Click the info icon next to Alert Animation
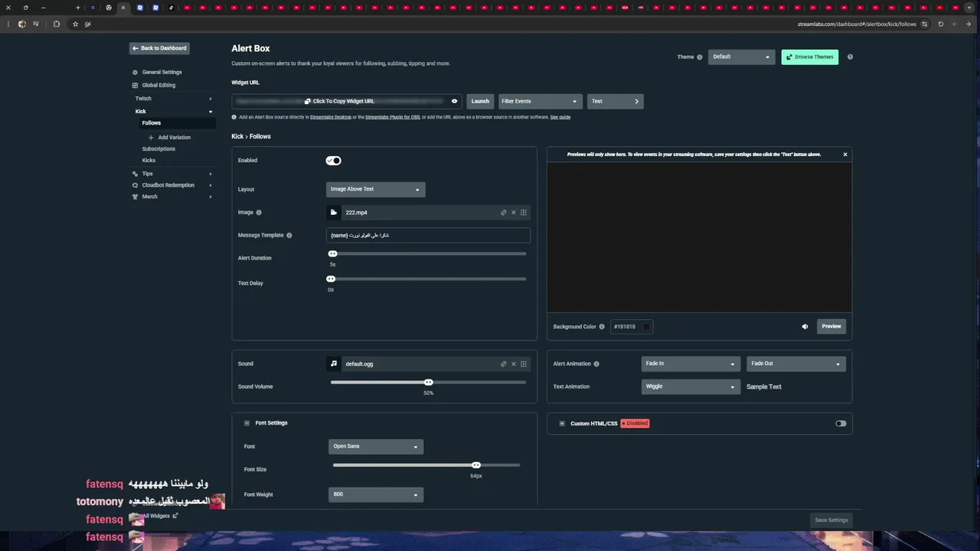This screenshot has height=551, width=980. [596, 364]
